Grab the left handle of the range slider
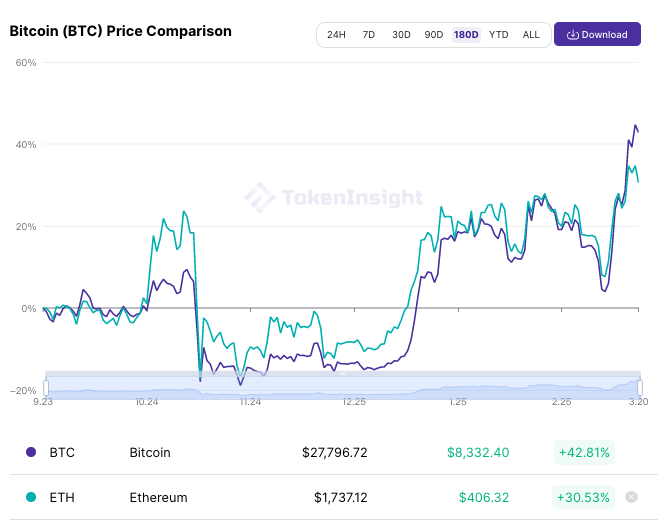 coord(45,386)
